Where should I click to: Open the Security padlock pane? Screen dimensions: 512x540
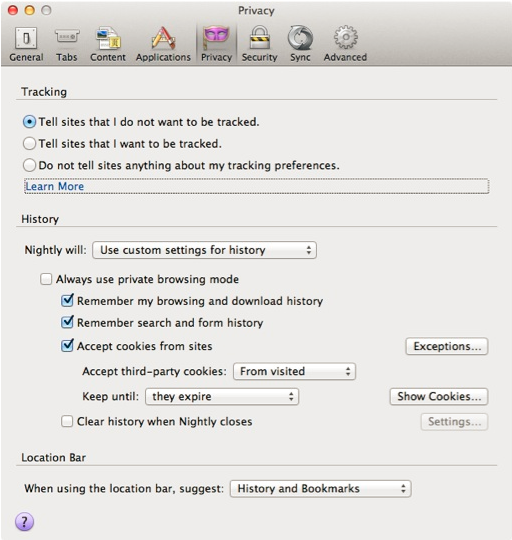point(259,44)
